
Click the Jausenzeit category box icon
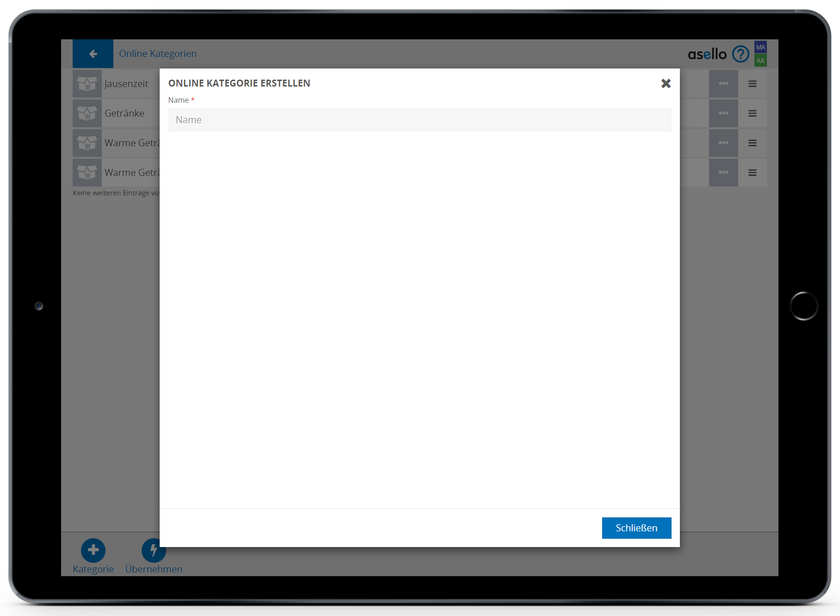(87, 84)
